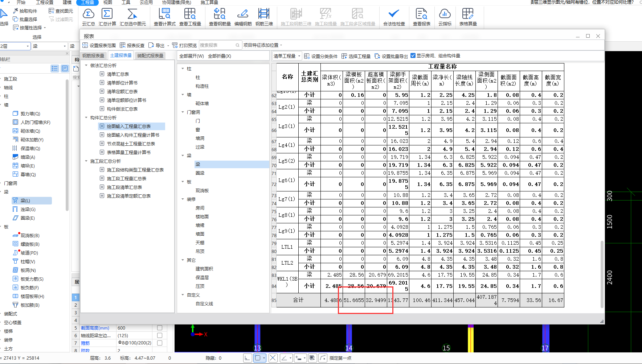Click 全部展开(W) button
The image size is (642, 364).
pos(192,56)
